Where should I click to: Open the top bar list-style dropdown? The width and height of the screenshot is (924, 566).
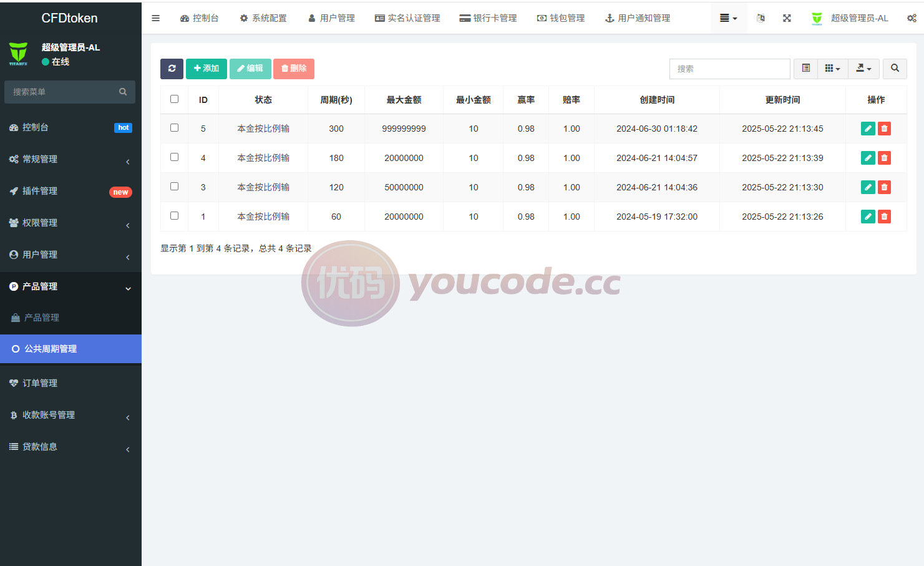coord(728,18)
